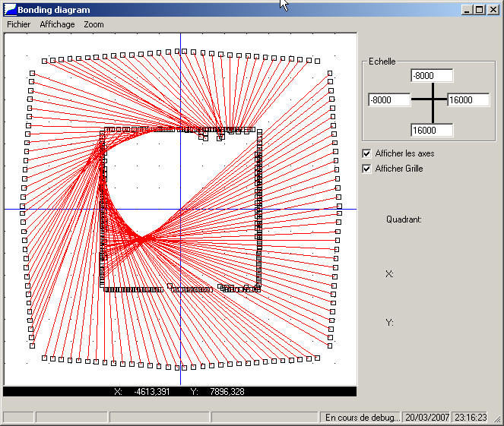This screenshot has width=504, height=426.
Task: Click the Bonding diagram title bar icon
Action: [x=10, y=10]
